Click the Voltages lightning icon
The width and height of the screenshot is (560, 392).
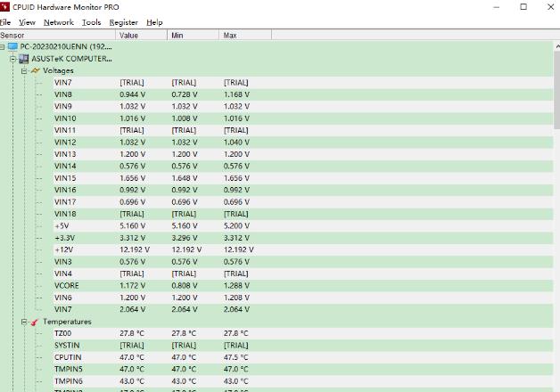[35, 70]
